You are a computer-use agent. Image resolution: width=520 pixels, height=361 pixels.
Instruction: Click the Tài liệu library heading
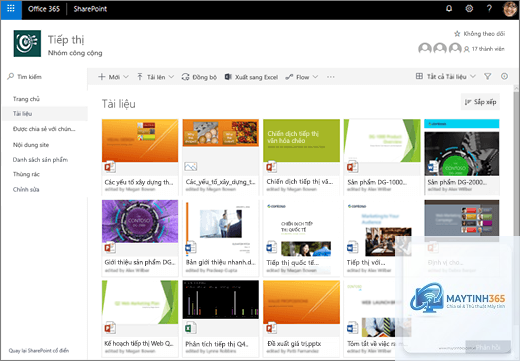pos(119,104)
